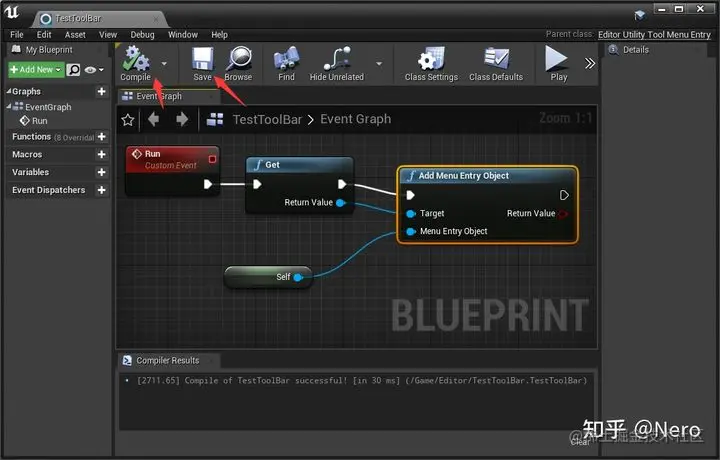Viewport: 720px width, 460px height.
Task: Add a new event dispatcher with plus button
Action: coord(101,190)
